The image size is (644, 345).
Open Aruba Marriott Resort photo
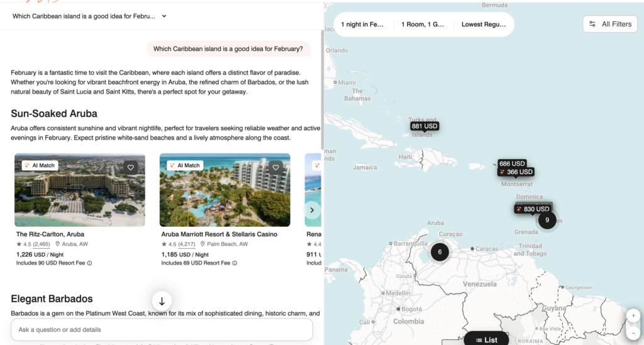click(225, 190)
